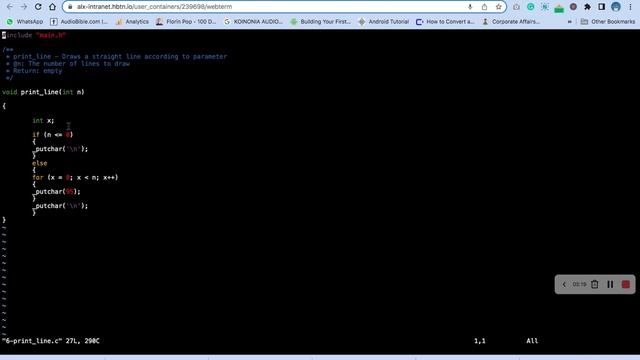Toggle the browser side panel
Screen dimensions: 640x360
602,7
